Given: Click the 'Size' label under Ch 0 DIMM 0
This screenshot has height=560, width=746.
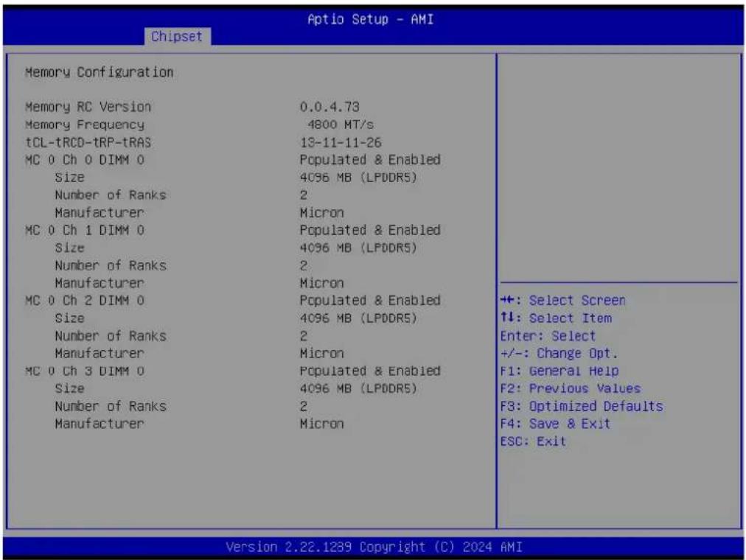Looking at the screenshot, I should click(x=69, y=178).
